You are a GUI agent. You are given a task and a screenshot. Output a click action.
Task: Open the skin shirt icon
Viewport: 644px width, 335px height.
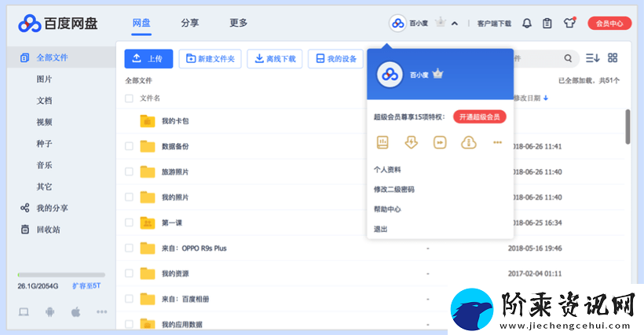pyautogui.click(x=569, y=23)
